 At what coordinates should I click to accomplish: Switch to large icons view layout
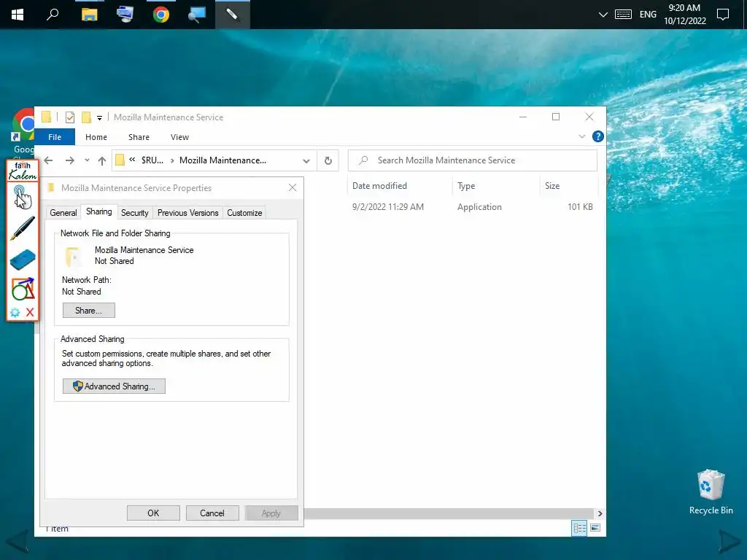pyautogui.click(x=595, y=528)
